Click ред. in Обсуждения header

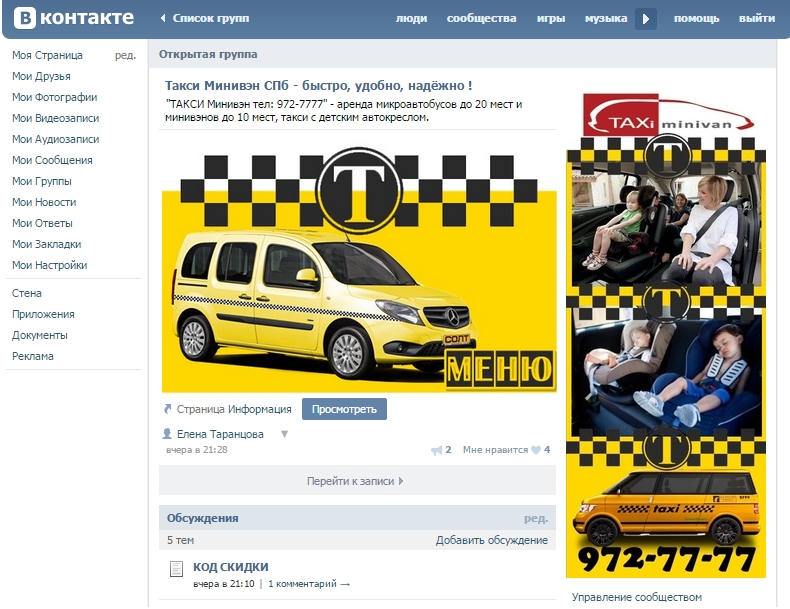536,518
